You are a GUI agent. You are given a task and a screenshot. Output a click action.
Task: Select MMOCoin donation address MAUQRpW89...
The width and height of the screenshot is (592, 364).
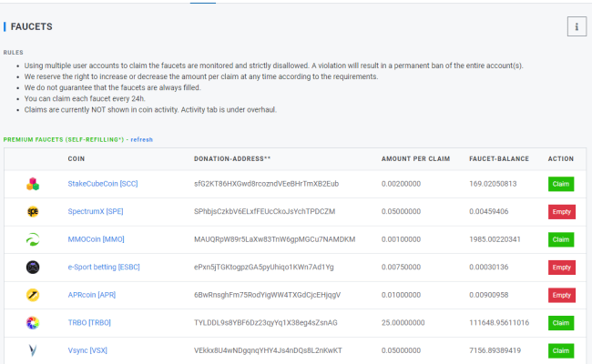coord(274,239)
